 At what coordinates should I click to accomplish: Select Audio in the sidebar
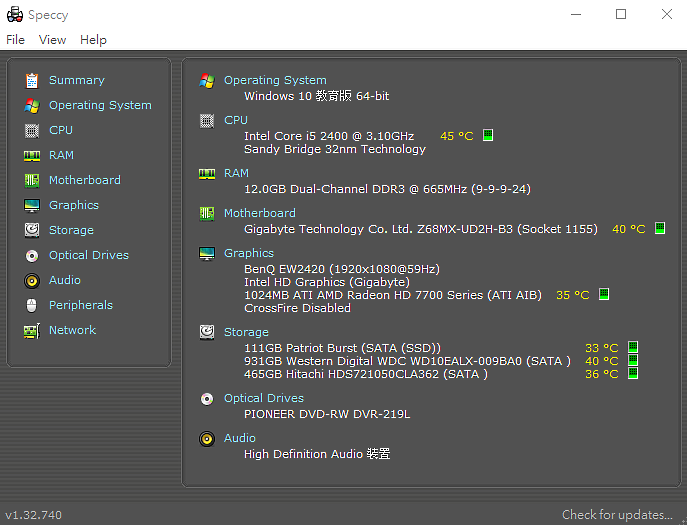coord(65,280)
